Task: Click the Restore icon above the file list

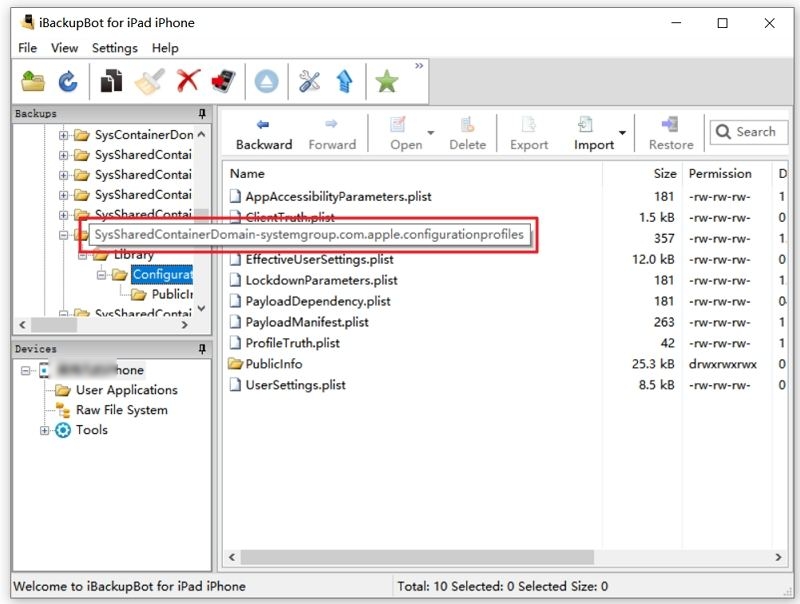Action: (670, 130)
